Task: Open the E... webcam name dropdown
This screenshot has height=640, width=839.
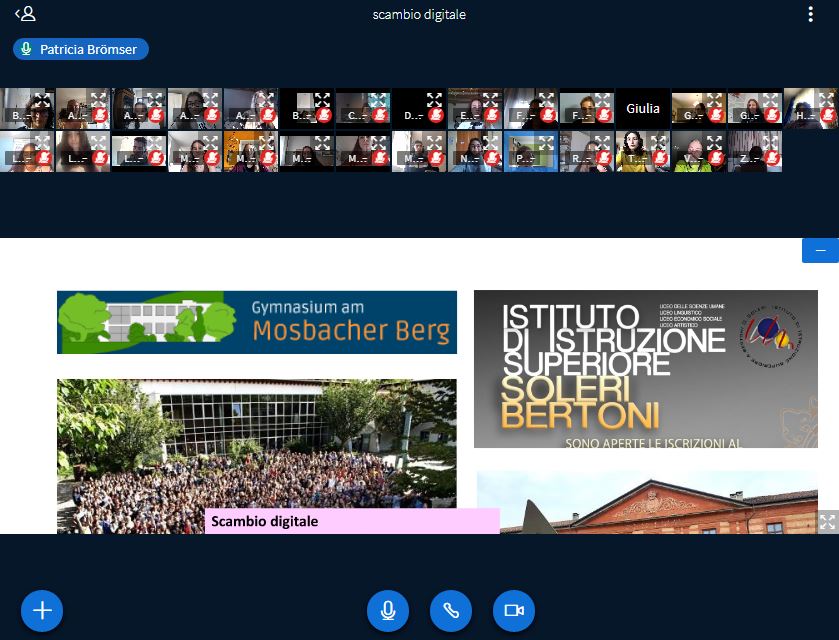Action: [x=469, y=116]
